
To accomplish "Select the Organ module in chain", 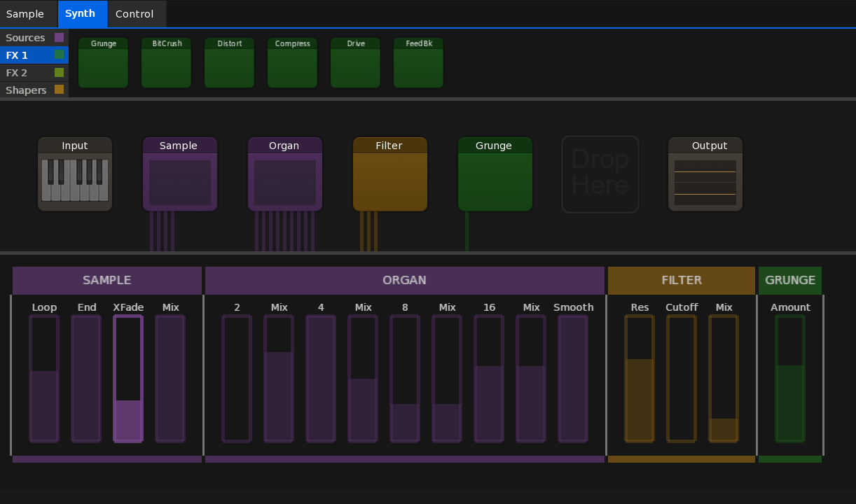I will tap(285, 174).
